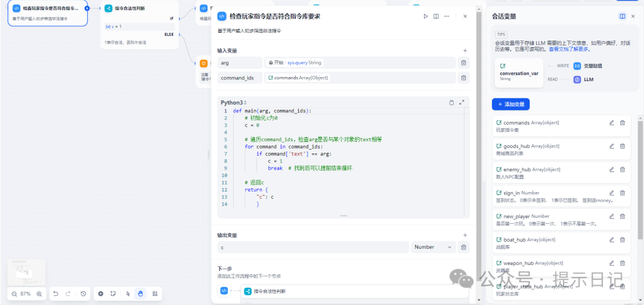Switch to hand pan mode
The width and height of the screenshot is (644, 305).
pyautogui.click(x=141, y=294)
